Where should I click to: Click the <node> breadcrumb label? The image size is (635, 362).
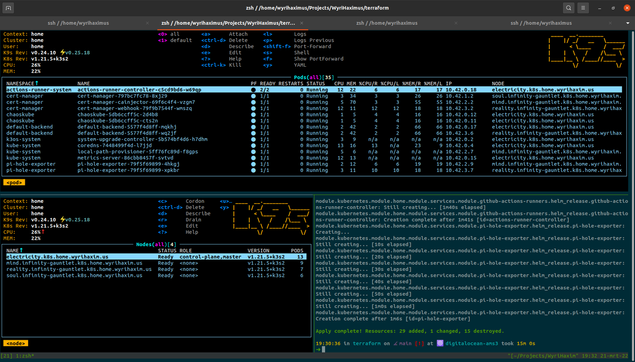15,343
